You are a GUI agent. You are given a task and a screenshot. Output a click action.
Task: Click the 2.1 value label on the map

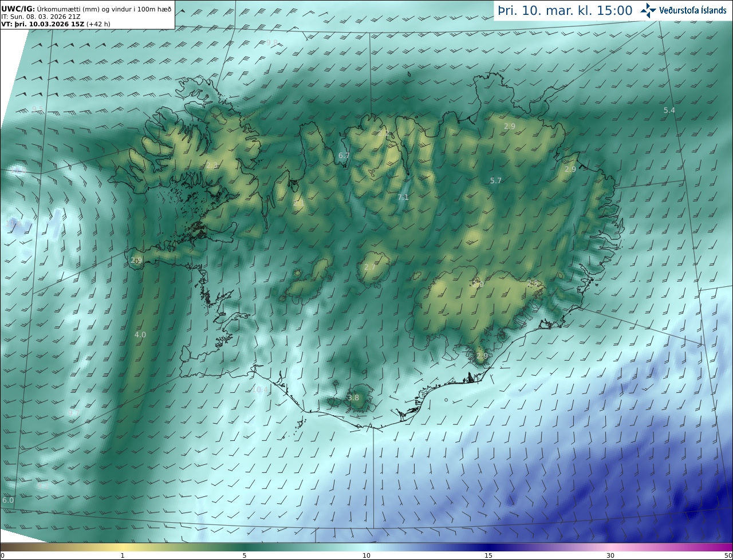298,203
